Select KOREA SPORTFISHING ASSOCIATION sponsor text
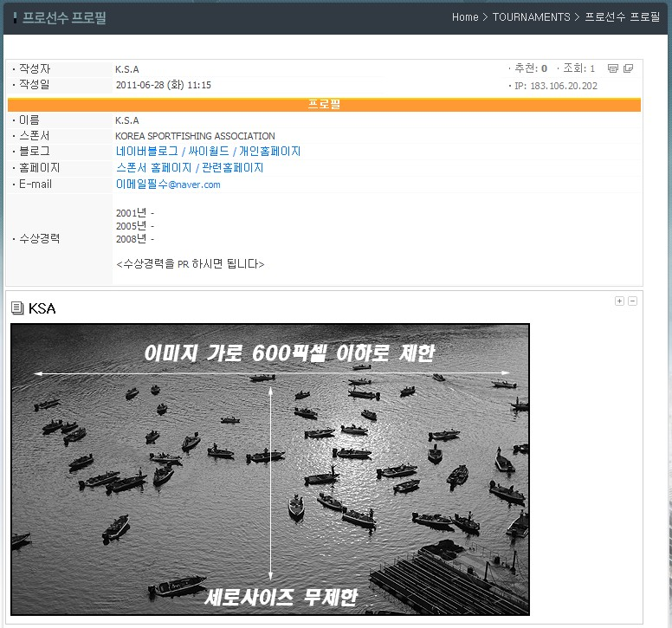Image resolution: width=672 pixels, height=628 pixels. (x=195, y=136)
